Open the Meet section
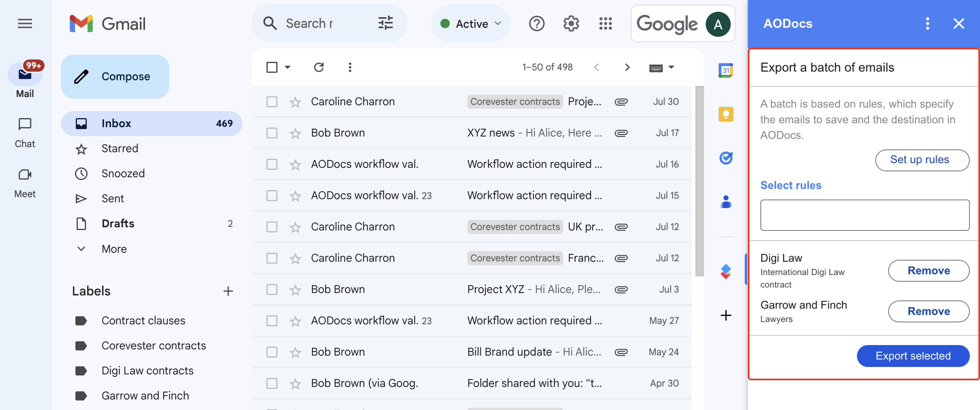Viewport: 980px width, 410px height. point(25,183)
